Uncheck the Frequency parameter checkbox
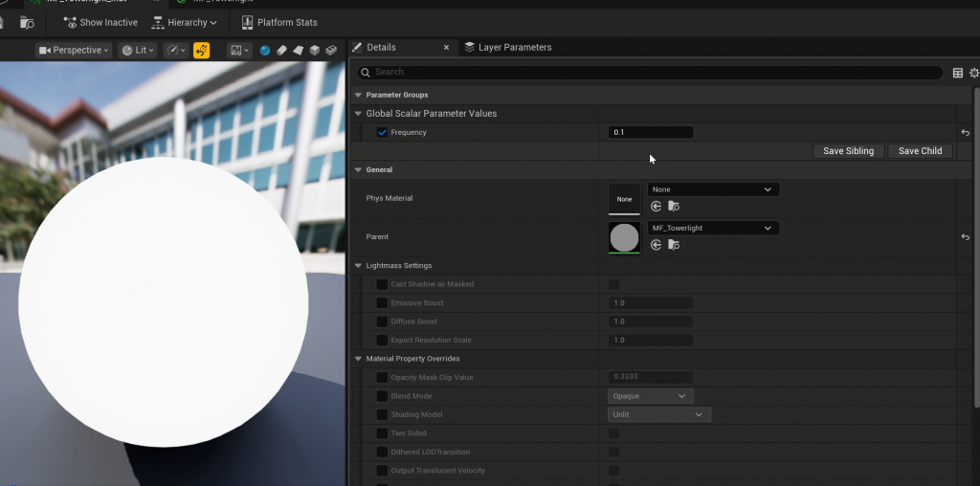This screenshot has height=486, width=980. click(x=383, y=133)
